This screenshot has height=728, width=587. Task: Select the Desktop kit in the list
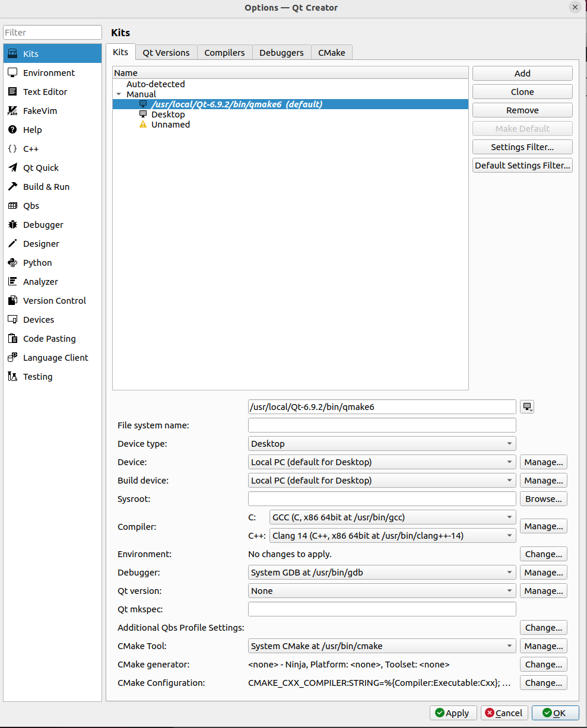pos(168,115)
